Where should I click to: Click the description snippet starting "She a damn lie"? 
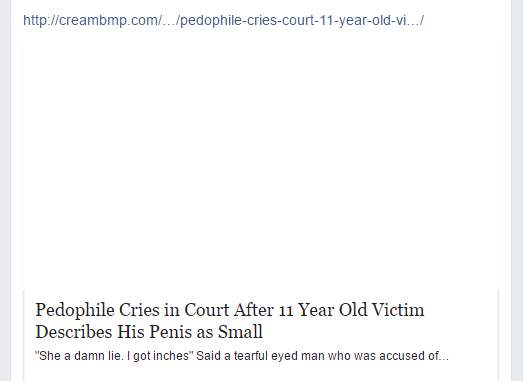tap(242, 356)
